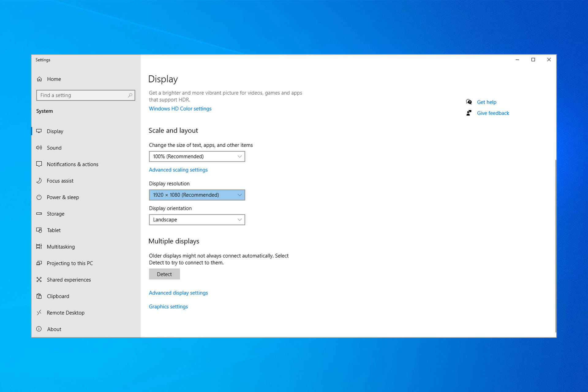Click the Display monitor icon in sidebar
The height and width of the screenshot is (392, 588).
coord(39,131)
